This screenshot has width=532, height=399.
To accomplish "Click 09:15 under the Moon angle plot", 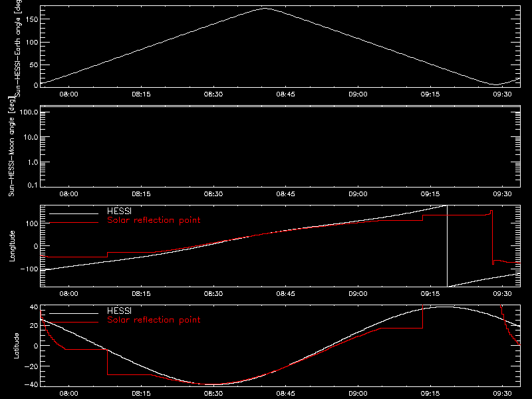I will [x=430, y=194].
